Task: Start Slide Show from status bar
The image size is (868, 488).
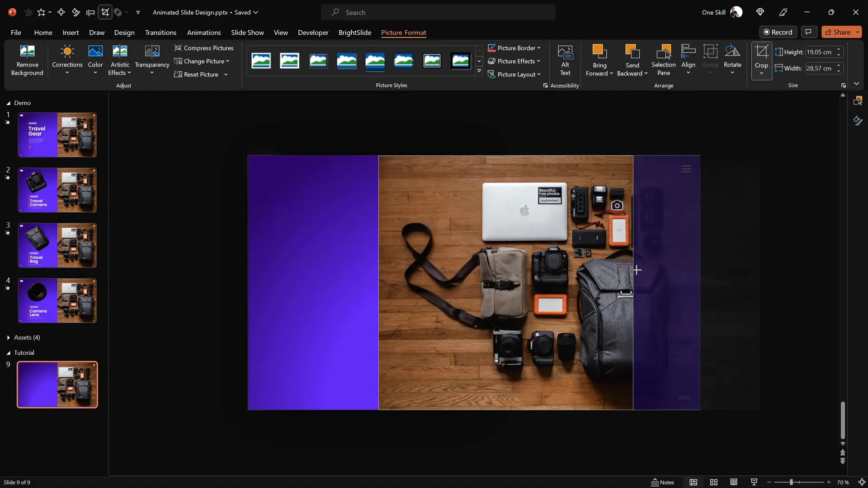Action: point(754,482)
